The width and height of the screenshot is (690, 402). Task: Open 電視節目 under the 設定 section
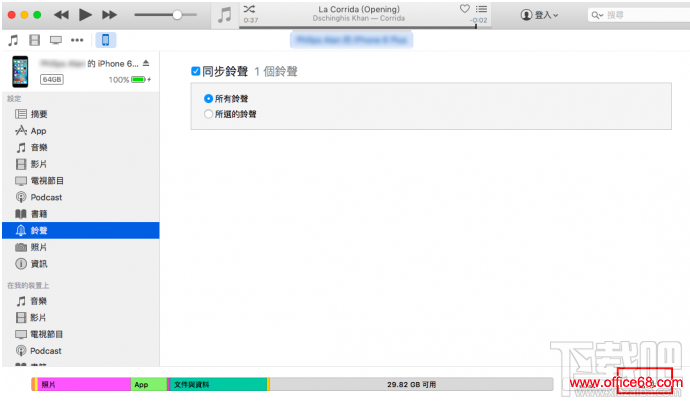pos(81,181)
